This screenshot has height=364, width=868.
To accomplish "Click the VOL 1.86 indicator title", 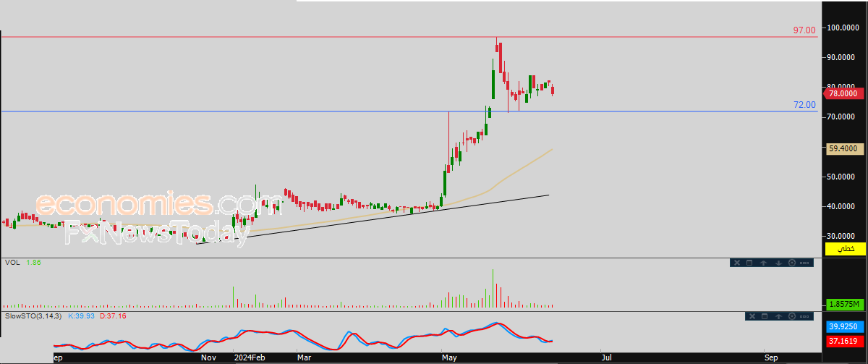I will [x=22, y=262].
